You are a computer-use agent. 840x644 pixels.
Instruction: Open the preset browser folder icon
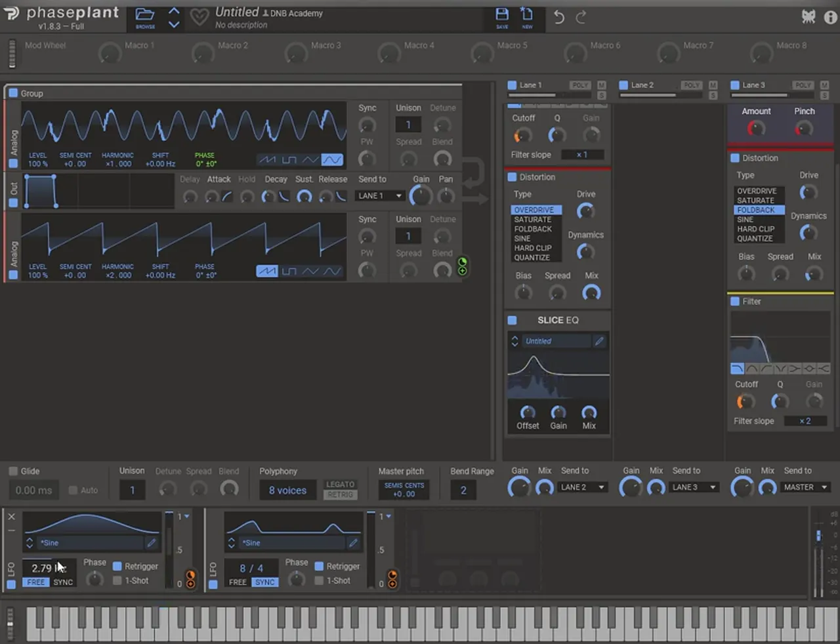(x=145, y=16)
